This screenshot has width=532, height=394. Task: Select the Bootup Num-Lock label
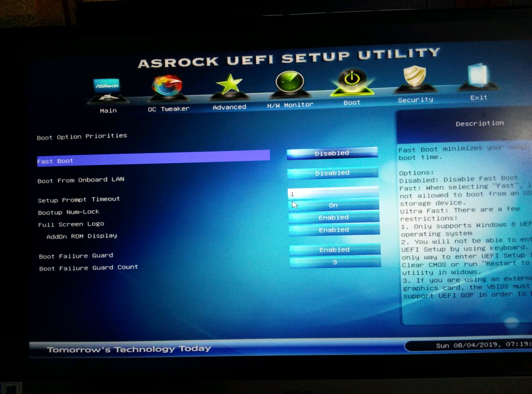tap(69, 212)
